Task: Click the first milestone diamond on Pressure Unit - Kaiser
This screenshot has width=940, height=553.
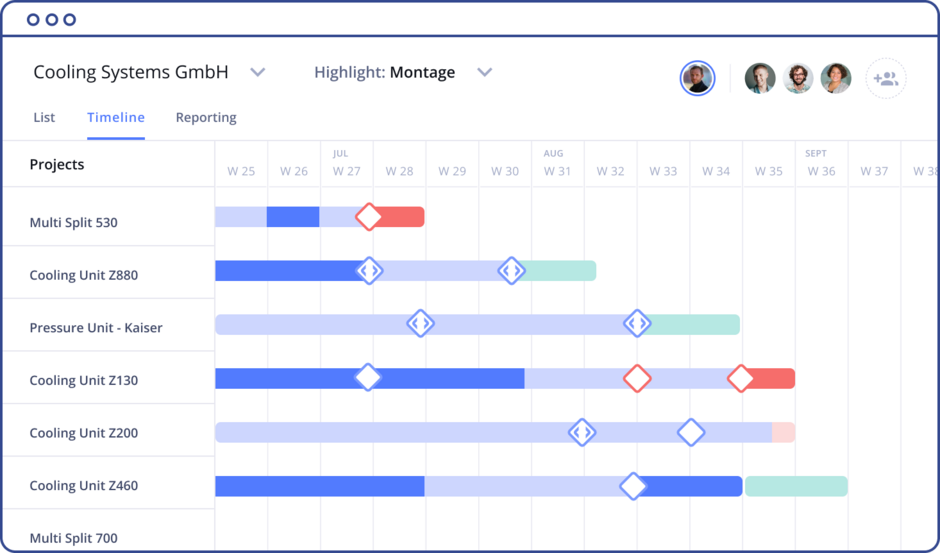Action: coord(420,323)
